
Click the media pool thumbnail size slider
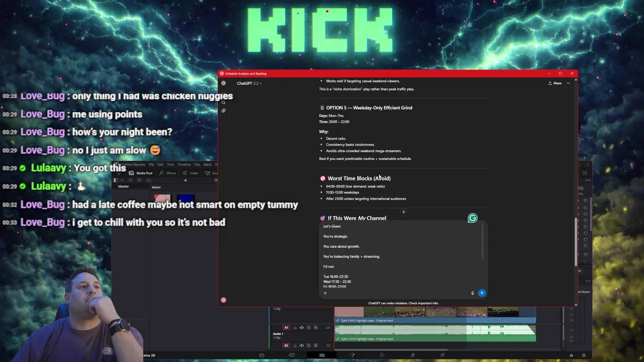[198, 180]
